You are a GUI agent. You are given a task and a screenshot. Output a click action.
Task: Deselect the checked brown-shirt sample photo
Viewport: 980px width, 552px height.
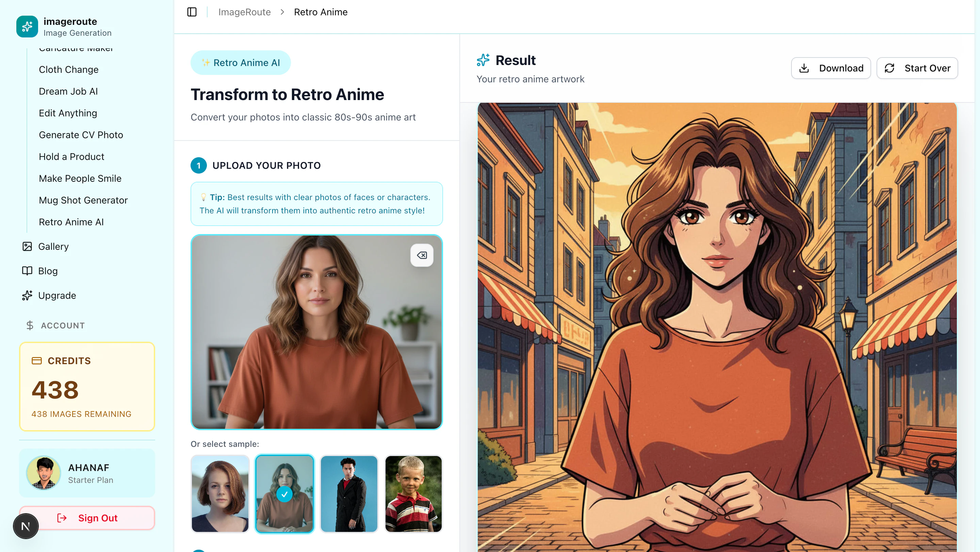click(x=284, y=493)
